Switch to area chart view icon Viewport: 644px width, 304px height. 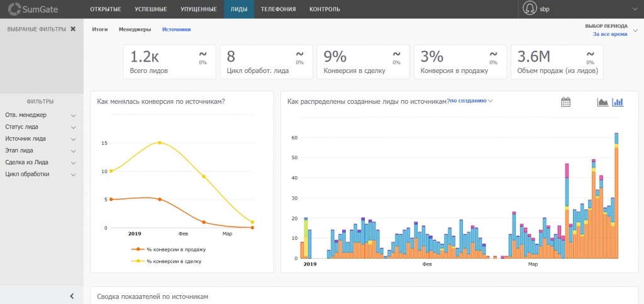click(x=602, y=102)
